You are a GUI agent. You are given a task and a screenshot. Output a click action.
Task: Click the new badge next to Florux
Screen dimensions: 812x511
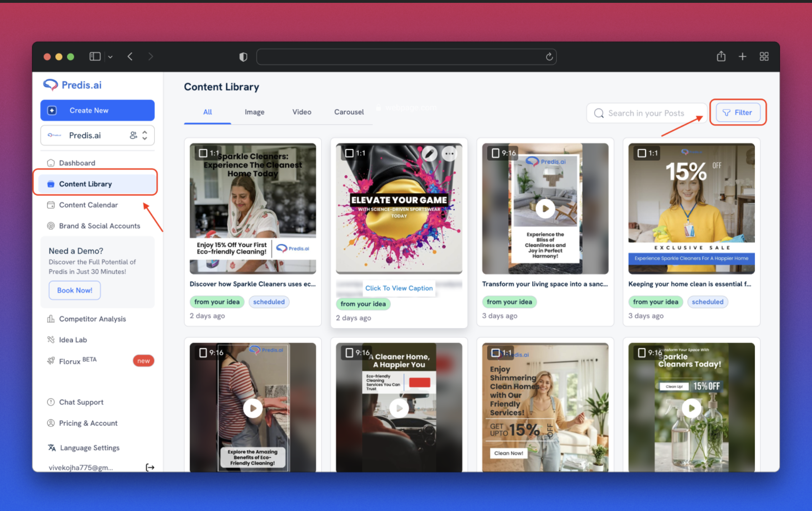(143, 361)
